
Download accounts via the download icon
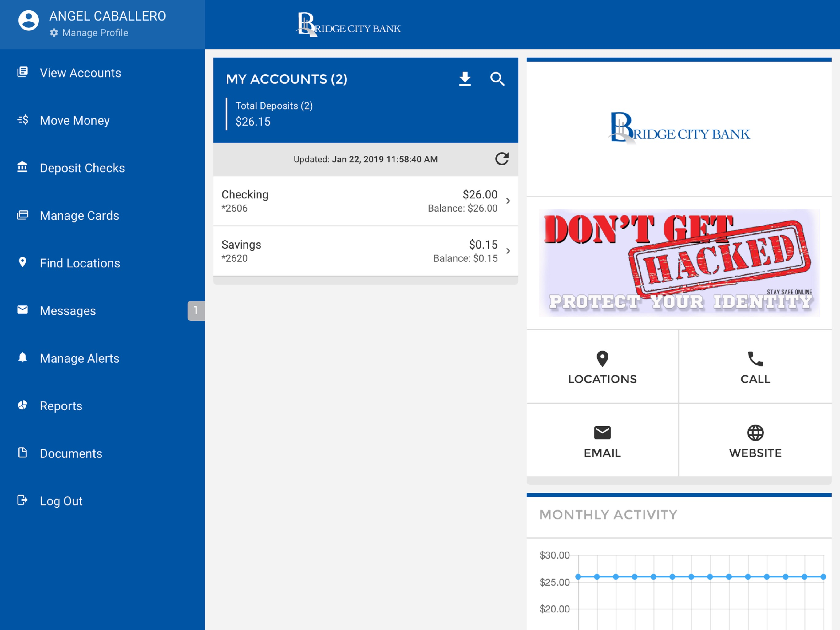(465, 79)
